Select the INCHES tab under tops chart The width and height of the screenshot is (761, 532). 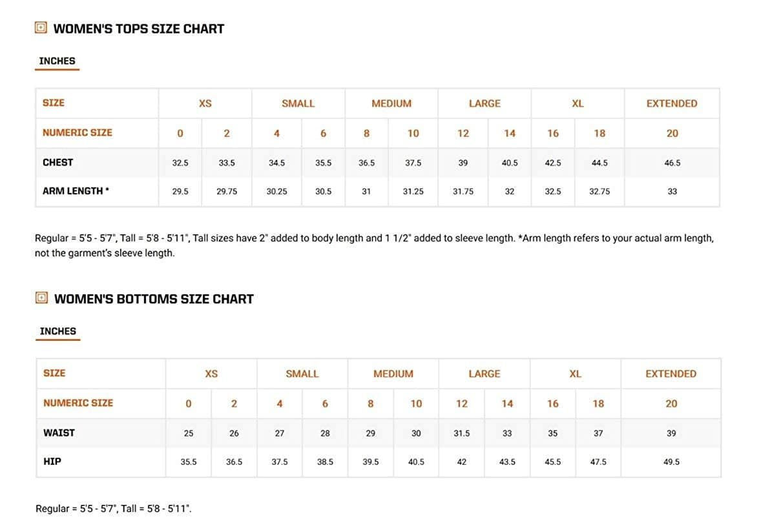coord(57,61)
